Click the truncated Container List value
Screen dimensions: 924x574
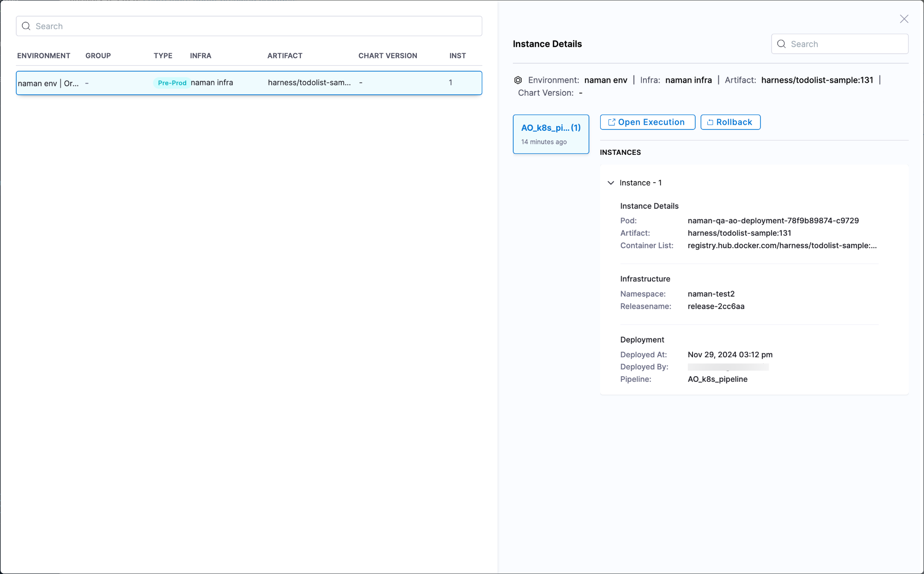coord(782,246)
